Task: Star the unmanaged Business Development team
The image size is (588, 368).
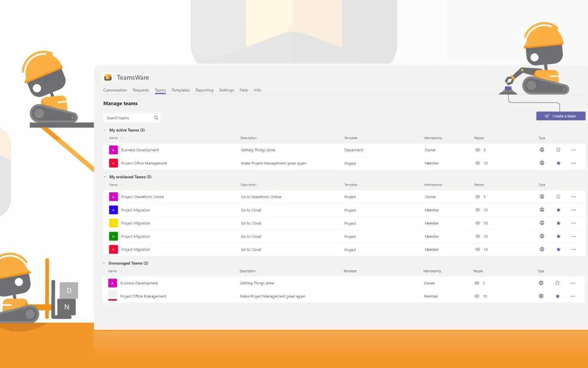Action: click(557, 283)
